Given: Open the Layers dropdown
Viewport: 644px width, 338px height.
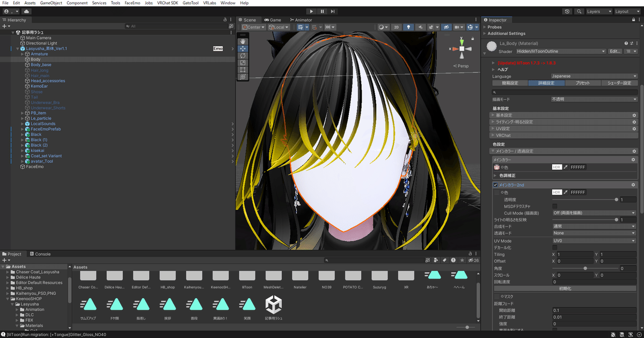Looking at the screenshot, I should click(x=599, y=11).
